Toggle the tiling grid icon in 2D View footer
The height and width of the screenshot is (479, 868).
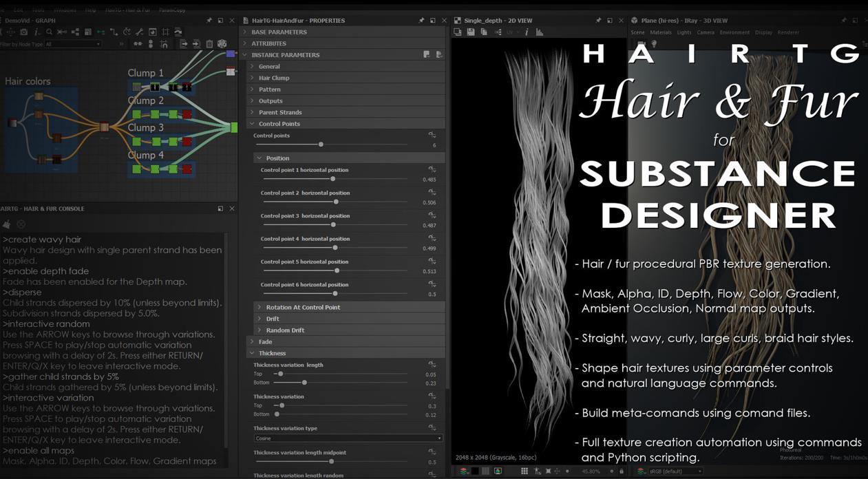(x=524, y=471)
